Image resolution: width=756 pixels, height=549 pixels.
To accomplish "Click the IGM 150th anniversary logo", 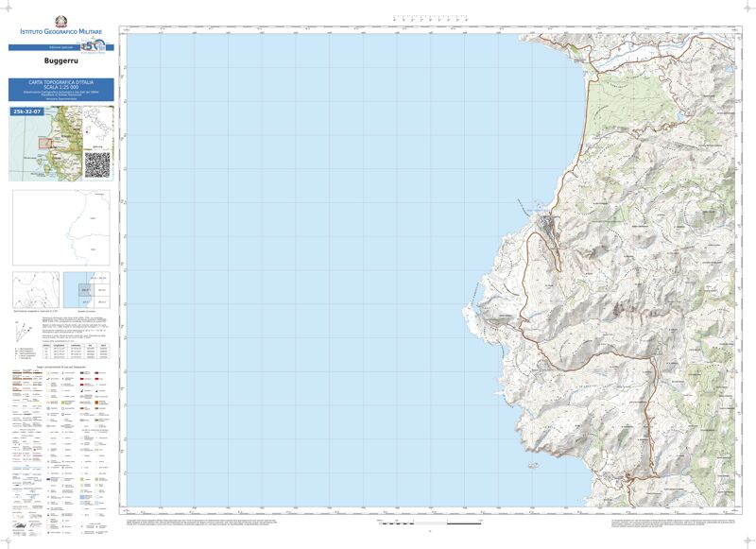I will click(91, 46).
